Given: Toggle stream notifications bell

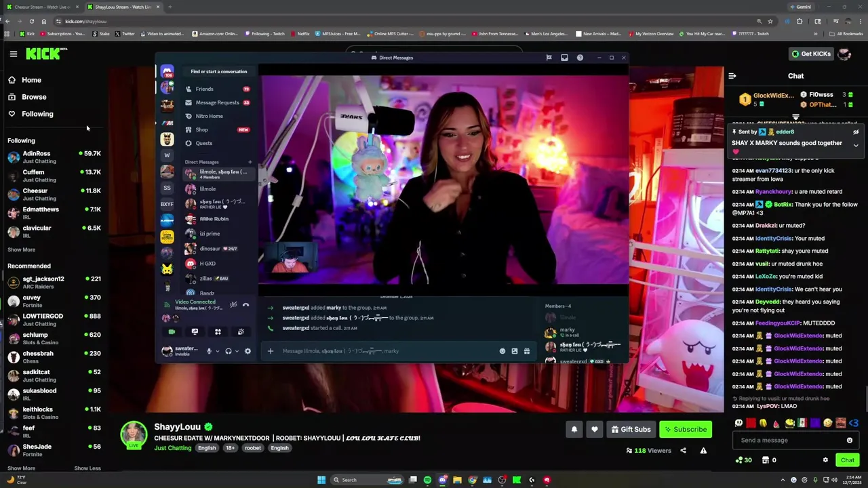Looking at the screenshot, I should 574,429.
